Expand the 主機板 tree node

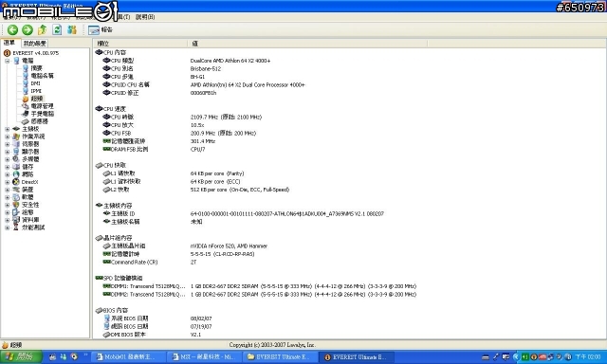[x=7, y=129]
